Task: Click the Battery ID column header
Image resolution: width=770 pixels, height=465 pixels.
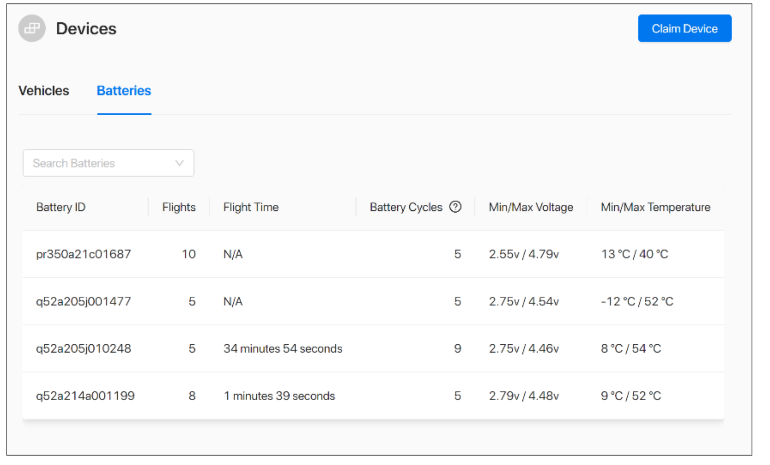Action: click(61, 207)
